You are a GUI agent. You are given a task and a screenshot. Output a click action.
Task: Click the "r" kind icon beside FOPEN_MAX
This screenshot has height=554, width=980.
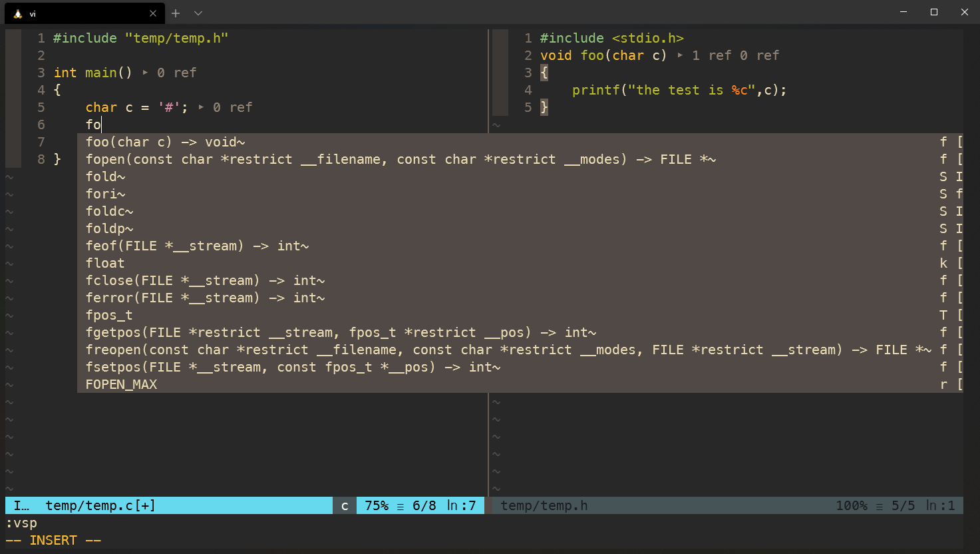[943, 384]
